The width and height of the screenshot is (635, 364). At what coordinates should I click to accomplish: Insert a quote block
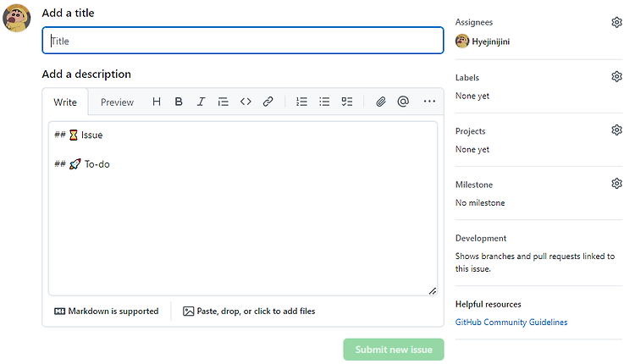(224, 102)
